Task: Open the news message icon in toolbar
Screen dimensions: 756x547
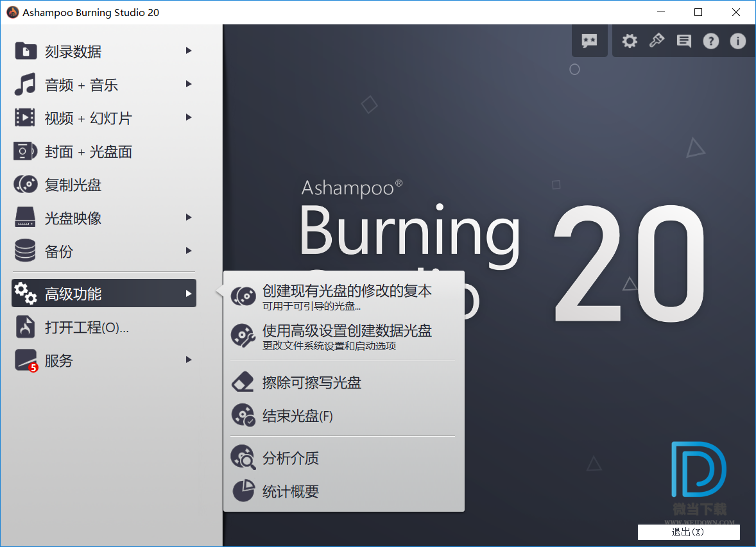Action: coord(683,41)
